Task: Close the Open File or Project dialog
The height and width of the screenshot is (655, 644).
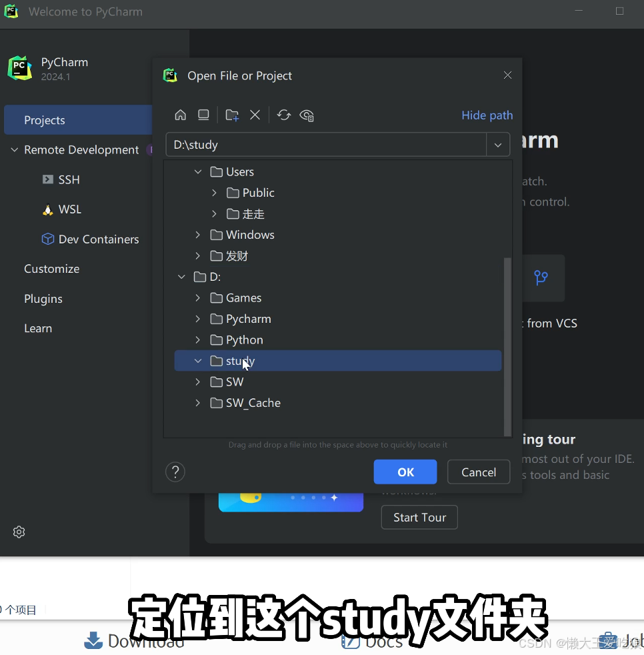Action: coord(507,75)
